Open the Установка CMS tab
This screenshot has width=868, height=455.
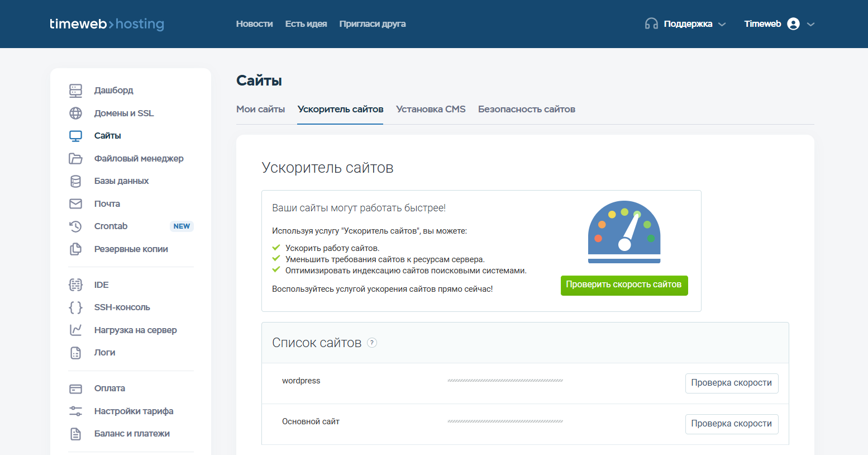pyautogui.click(x=431, y=110)
